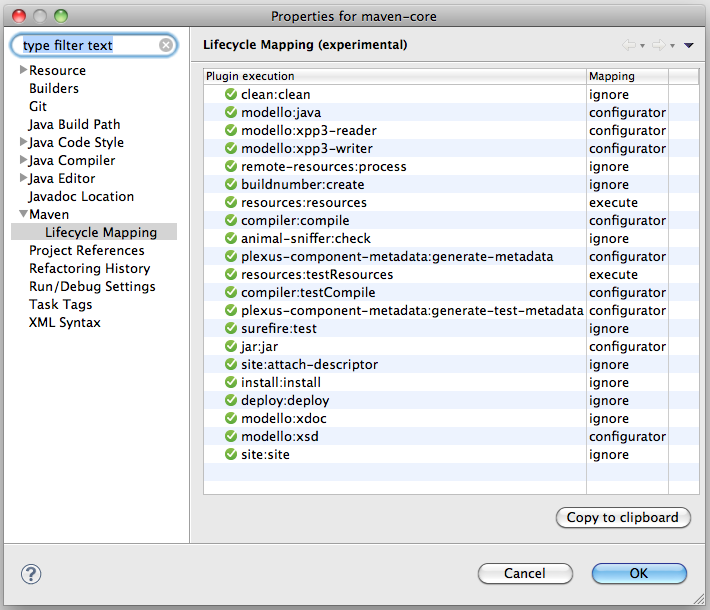This screenshot has width=710, height=610.
Task: Click the green check icon beside deploy:deploy
Action: [x=231, y=400]
